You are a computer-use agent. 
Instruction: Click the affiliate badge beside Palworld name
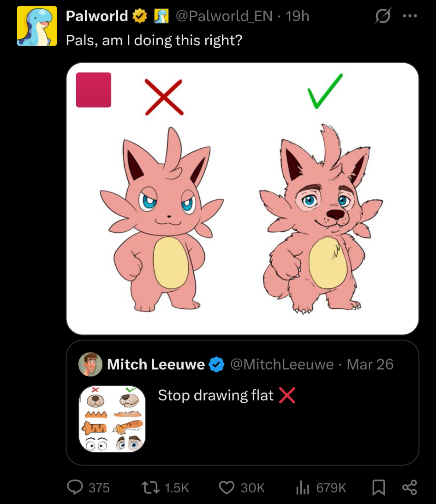click(161, 16)
